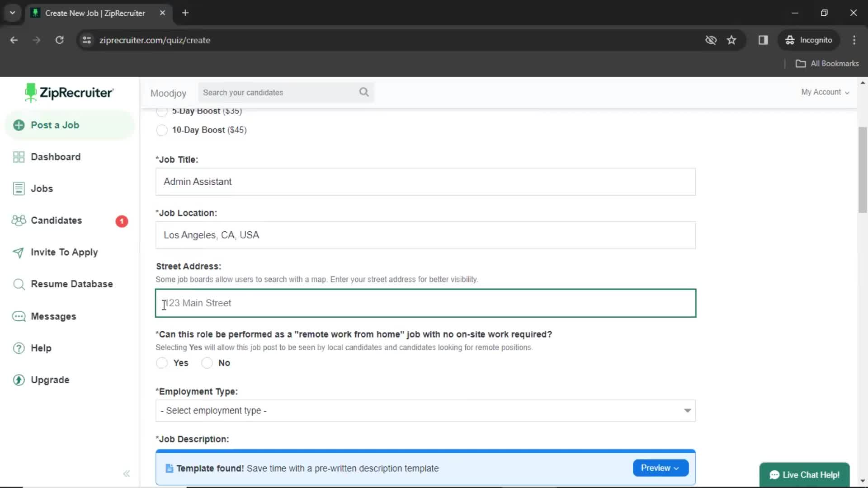Expand the Preview template button
This screenshot has height=488, width=868.
(660, 468)
